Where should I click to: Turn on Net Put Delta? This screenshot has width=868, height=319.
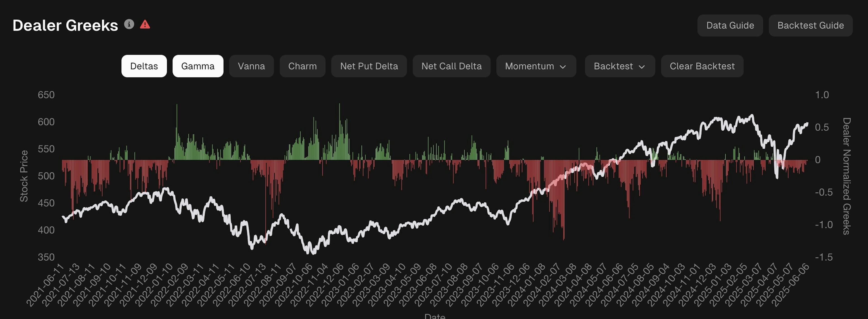pyautogui.click(x=369, y=66)
